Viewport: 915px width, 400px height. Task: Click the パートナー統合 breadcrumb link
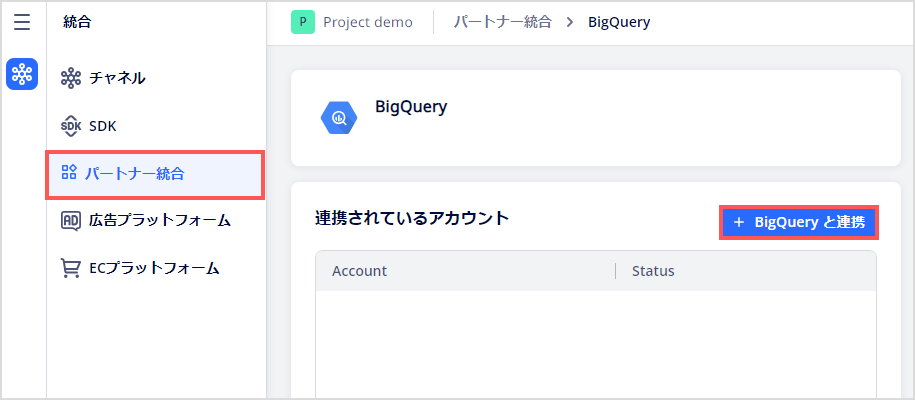coord(502,22)
